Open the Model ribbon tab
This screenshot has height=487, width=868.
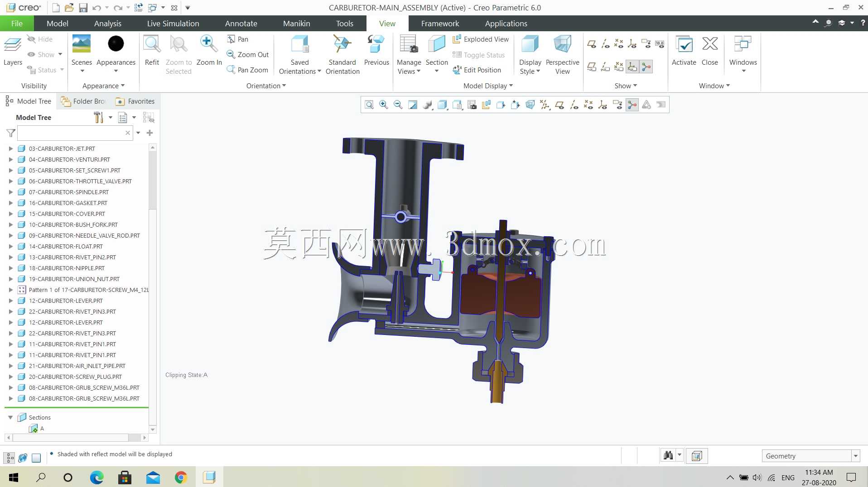(x=58, y=24)
